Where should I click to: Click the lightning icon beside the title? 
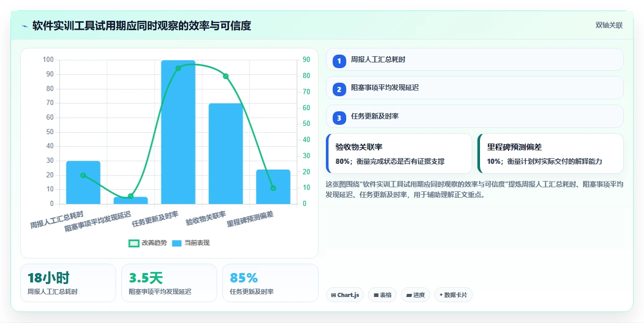(x=25, y=25)
